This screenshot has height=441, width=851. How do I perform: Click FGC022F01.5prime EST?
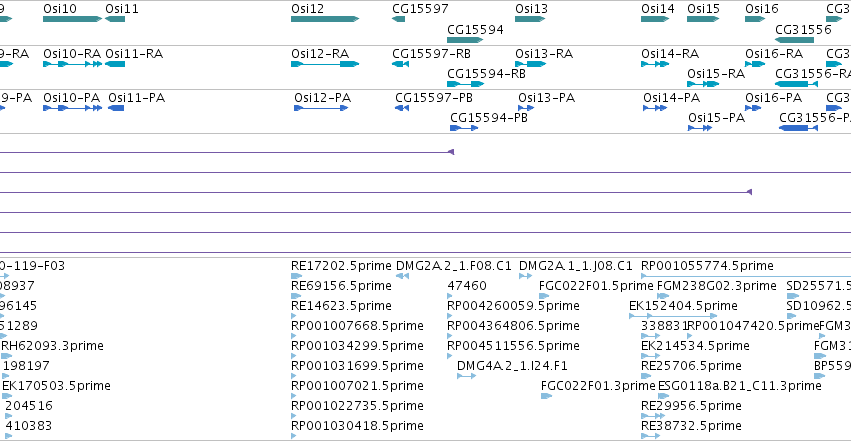pos(544,296)
